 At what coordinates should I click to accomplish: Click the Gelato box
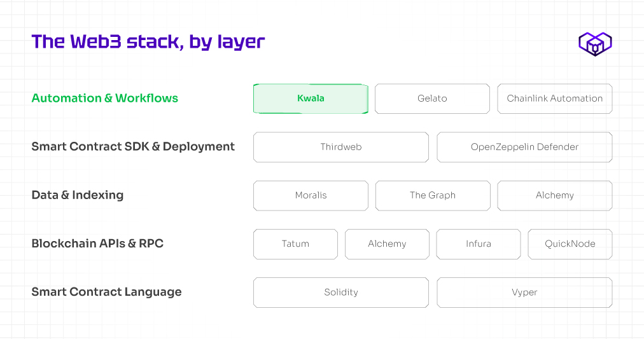coord(432,99)
